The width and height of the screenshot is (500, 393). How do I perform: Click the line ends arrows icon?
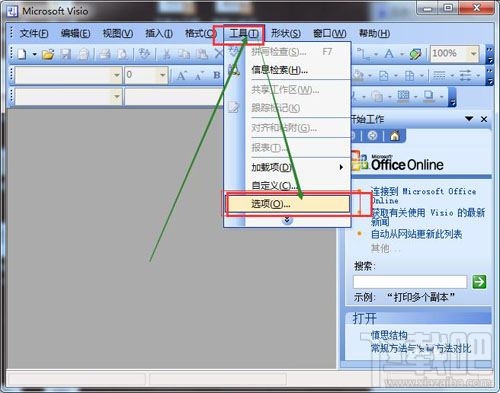coord(466,76)
